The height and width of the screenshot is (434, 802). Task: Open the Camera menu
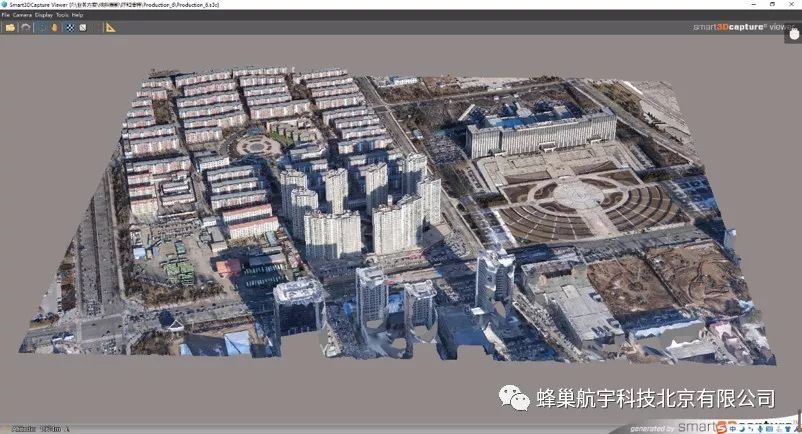coord(22,16)
